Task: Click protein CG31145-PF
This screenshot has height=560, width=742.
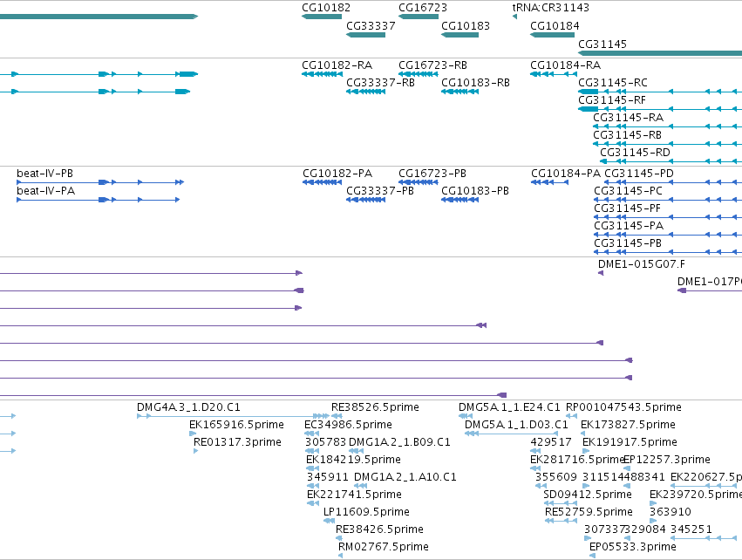Action: coord(628,208)
